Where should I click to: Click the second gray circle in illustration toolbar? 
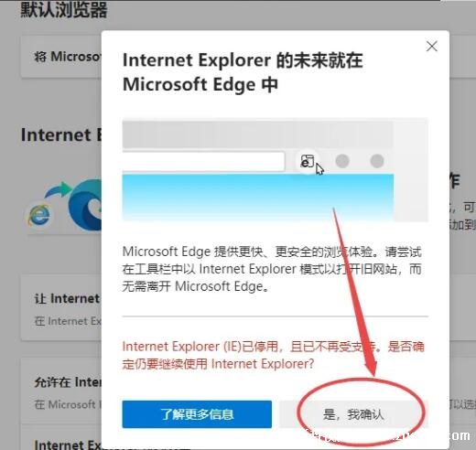click(x=377, y=161)
